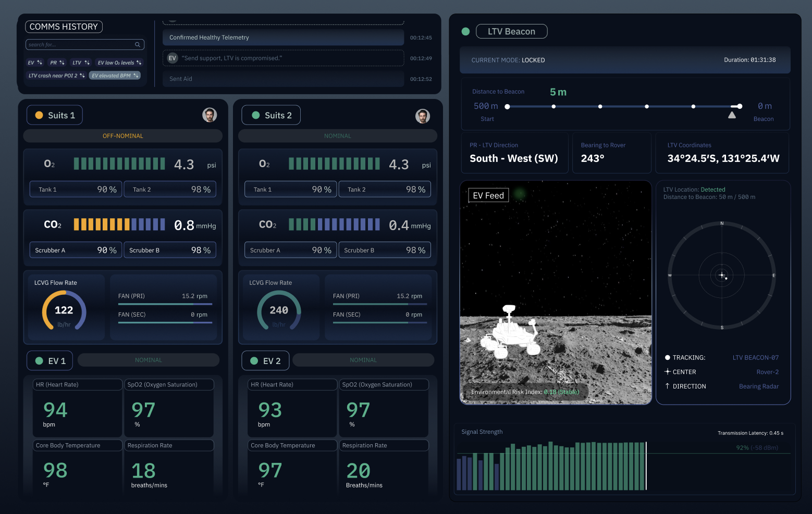
Task: Click the Duration 01:31:38 readout
Action: 749,60
